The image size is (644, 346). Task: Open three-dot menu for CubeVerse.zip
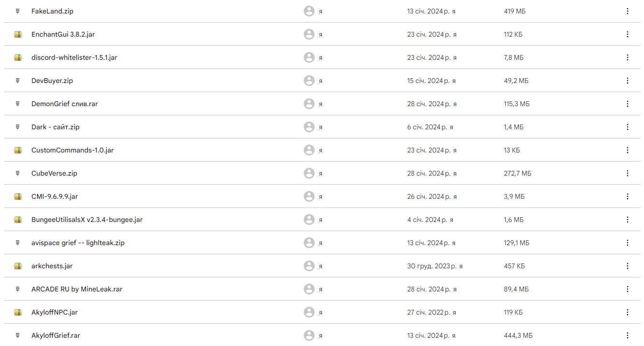(x=627, y=173)
